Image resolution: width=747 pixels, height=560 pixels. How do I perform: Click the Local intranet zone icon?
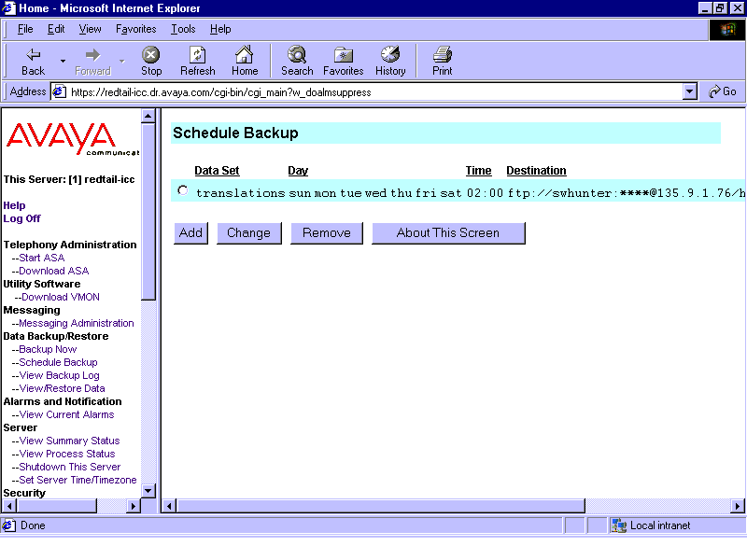coord(618,525)
